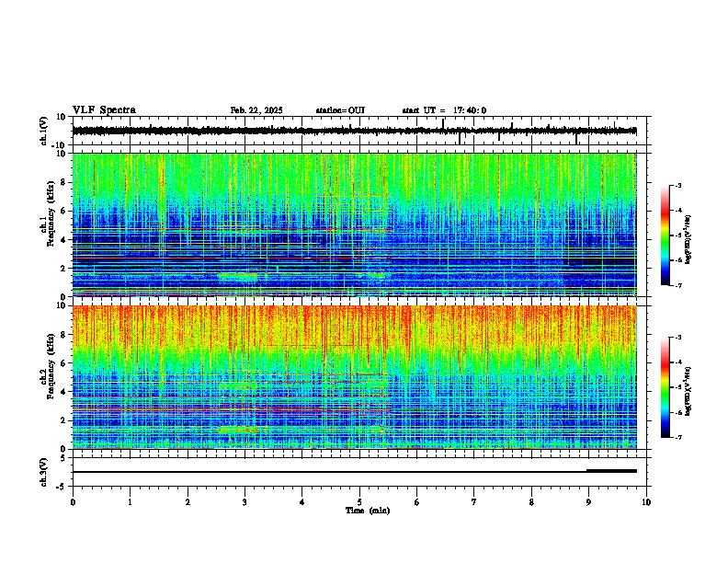The height and width of the screenshot is (563, 728).
Task: Click the ch.2 color bar unit label
Action: point(688,390)
